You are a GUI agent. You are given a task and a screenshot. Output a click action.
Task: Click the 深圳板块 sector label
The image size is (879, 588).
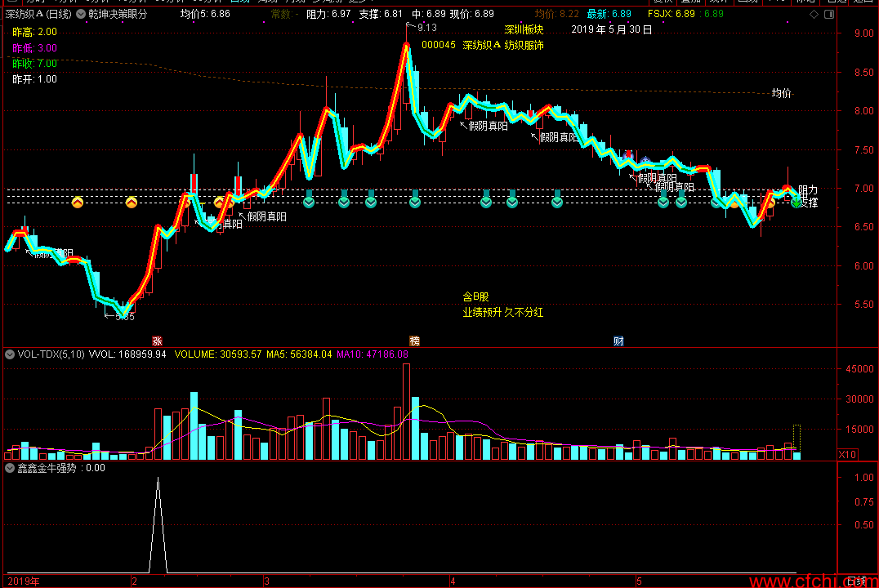click(x=524, y=29)
